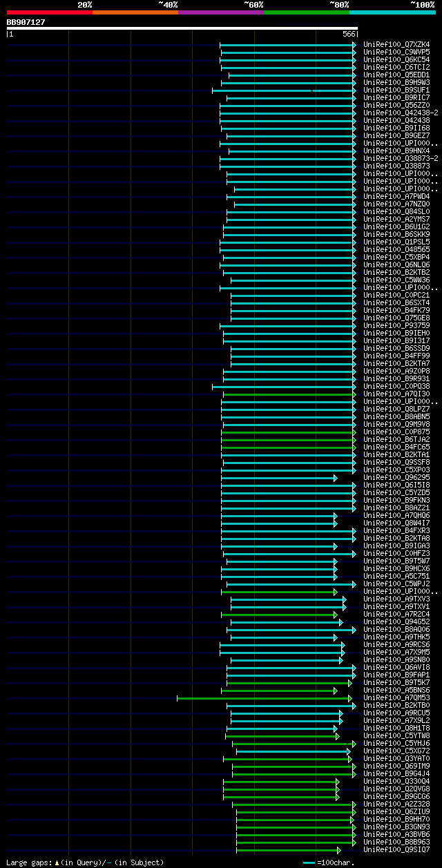Select the UniRef100_B2KTA7 label
442x868 pixels.
click(x=396, y=364)
